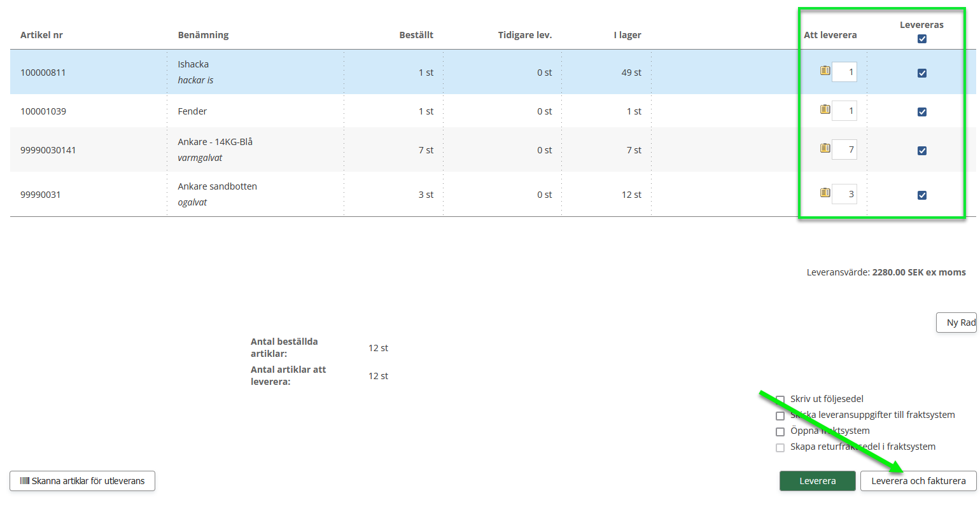Tick the Öppna fraktsystem checkbox
The image size is (980, 514).
click(780, 432)
